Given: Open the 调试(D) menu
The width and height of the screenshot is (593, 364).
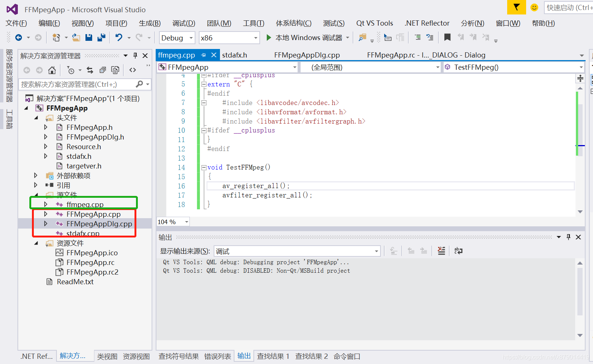Looking at the screenshot, I should pyautogui.click(x=184, y=23).
